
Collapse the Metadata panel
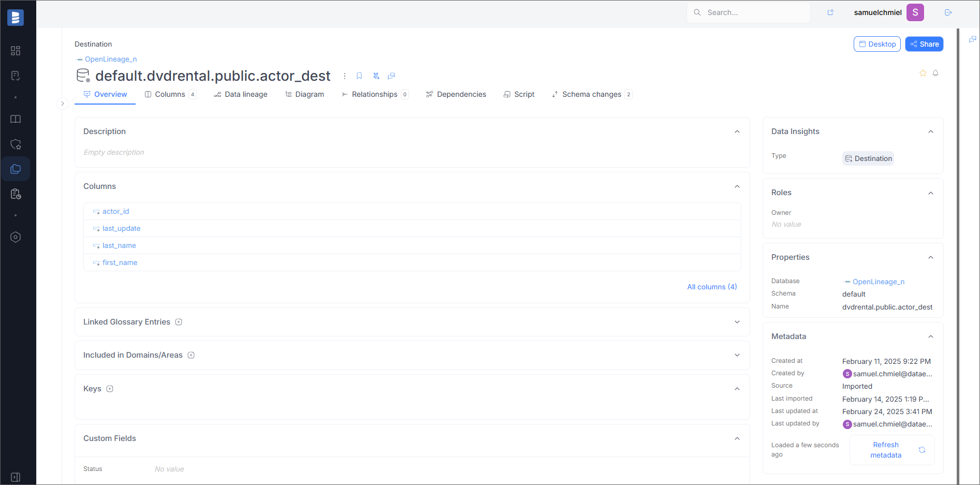click(x=931, y=336)
